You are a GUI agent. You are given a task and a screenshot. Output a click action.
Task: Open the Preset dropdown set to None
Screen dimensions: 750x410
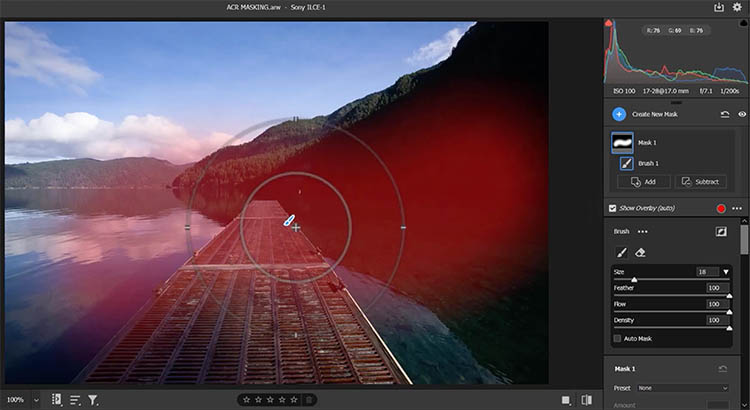coord(685,388)
